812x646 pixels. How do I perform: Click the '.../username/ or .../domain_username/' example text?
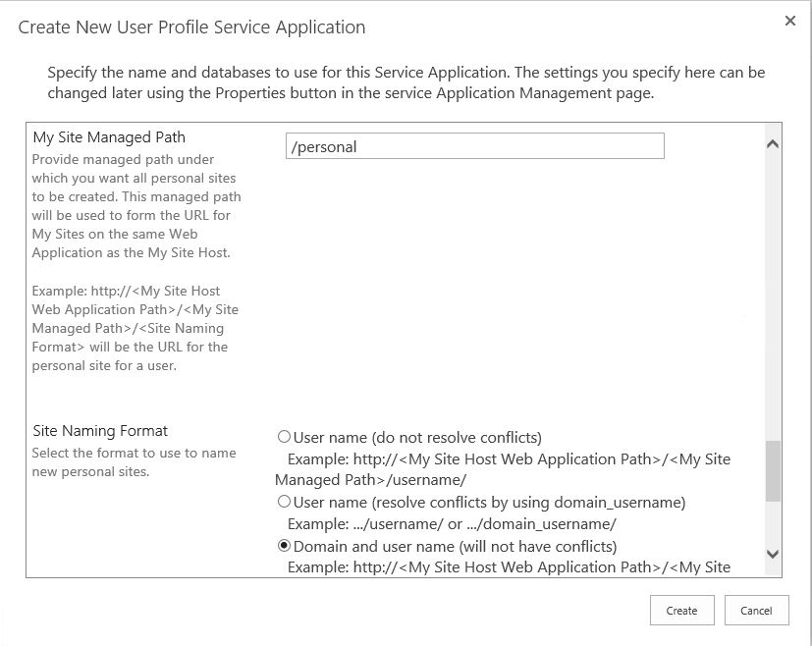click(x=452, y=523)
